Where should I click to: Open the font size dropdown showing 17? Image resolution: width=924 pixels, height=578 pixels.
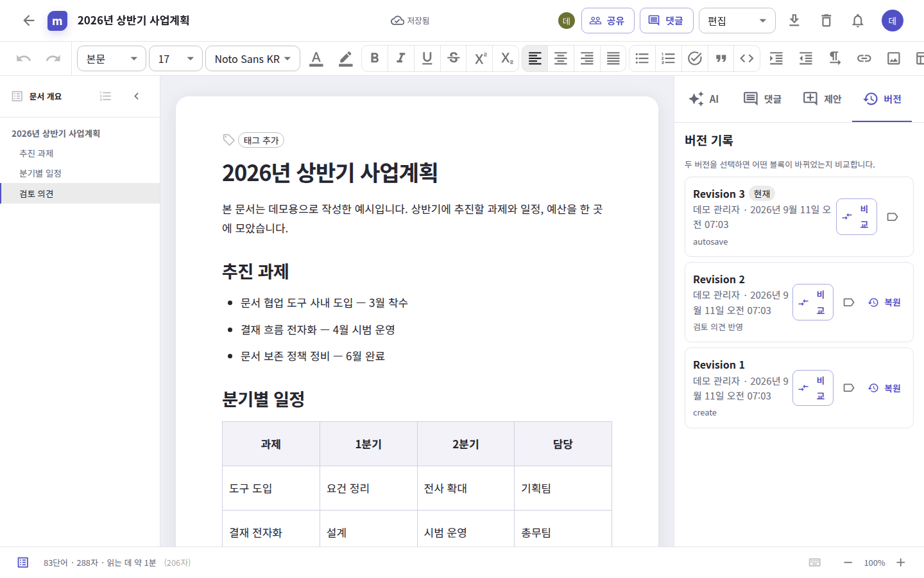click(x=176, y=58)
